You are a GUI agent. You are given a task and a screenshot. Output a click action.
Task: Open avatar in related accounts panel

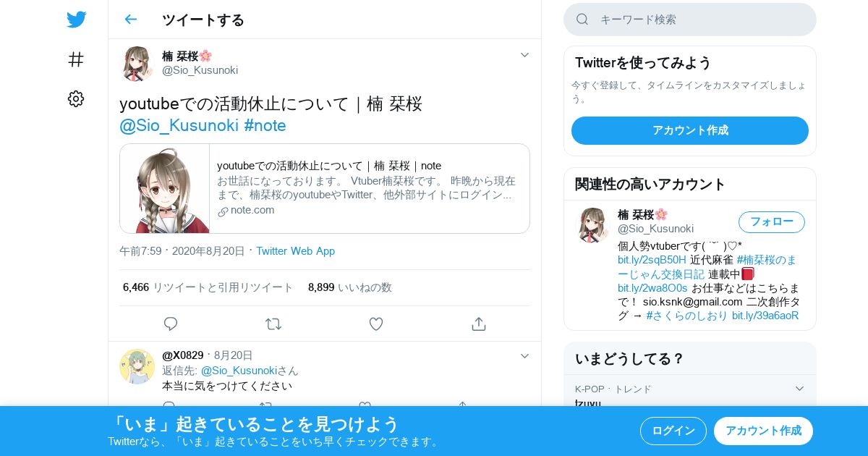(592, 225)
